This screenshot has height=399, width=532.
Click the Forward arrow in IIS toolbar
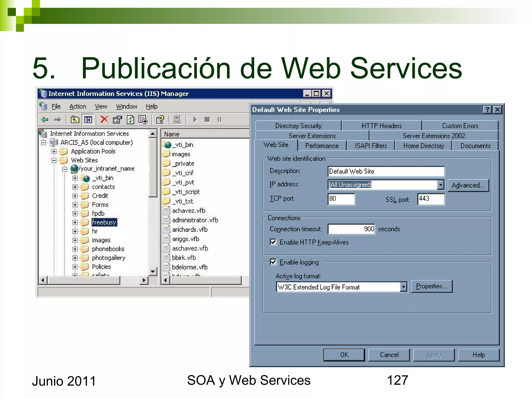pyautogui.click(x=57, y=120)
